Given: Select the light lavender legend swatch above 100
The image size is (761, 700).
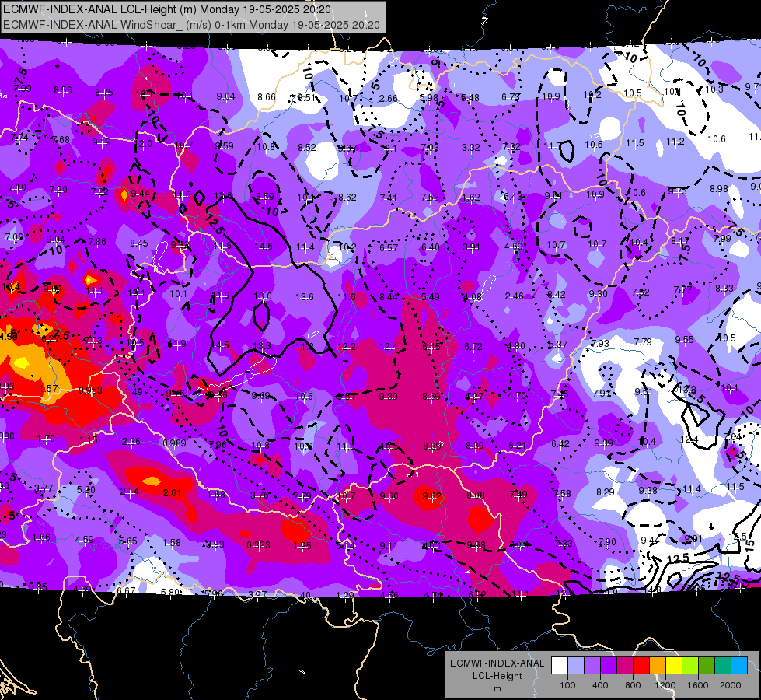Looking at the screenshot, I should coord(575,666).
